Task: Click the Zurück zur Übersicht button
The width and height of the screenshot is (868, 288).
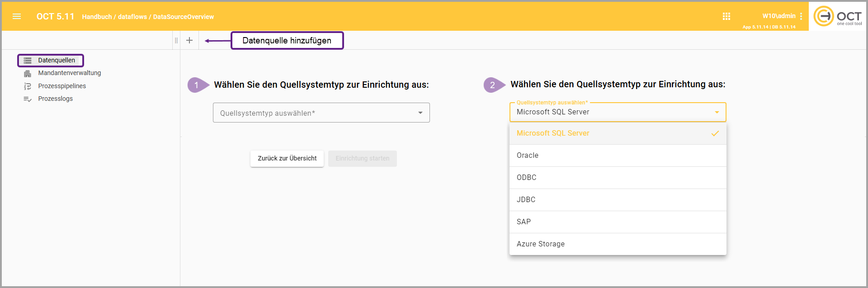Action: point(287,159)
